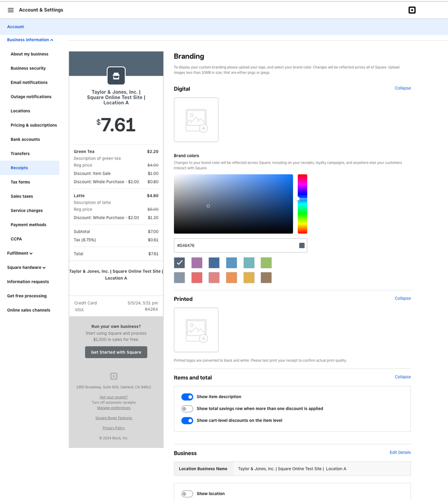The height and width of the screenshot is (501, 448).
Task: Click the Get Started with Square button
Action: 116,352
